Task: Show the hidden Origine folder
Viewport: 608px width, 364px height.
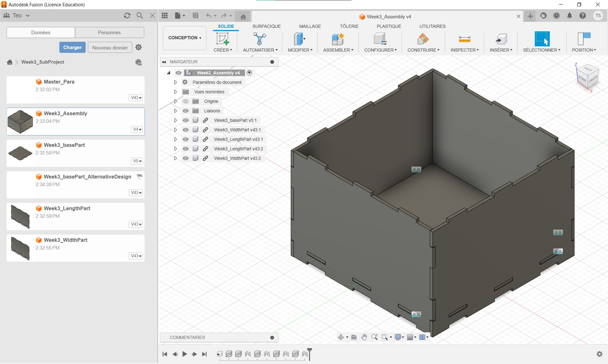Action: click(x=186, y=101)
